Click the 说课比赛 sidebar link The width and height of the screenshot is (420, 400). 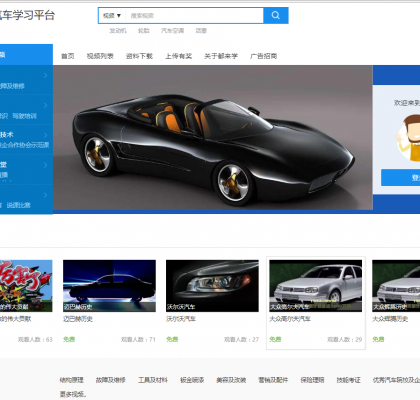[19, 205]
